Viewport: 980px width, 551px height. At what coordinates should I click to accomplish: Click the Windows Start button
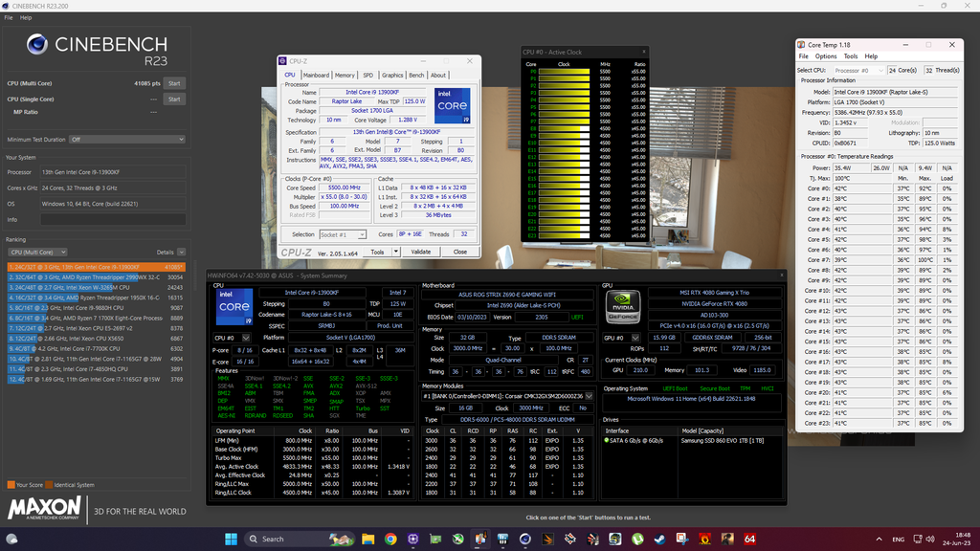coord(230,539)
